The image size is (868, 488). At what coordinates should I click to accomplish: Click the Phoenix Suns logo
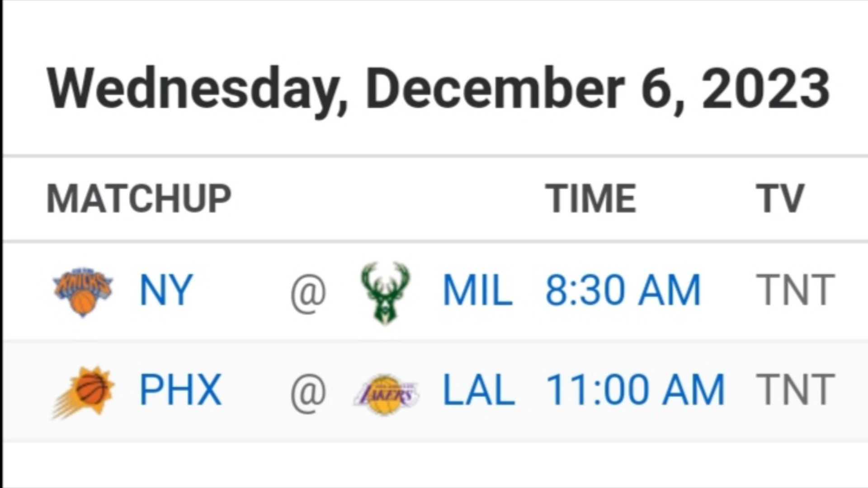pyautogui.click(x=84, y=392)
